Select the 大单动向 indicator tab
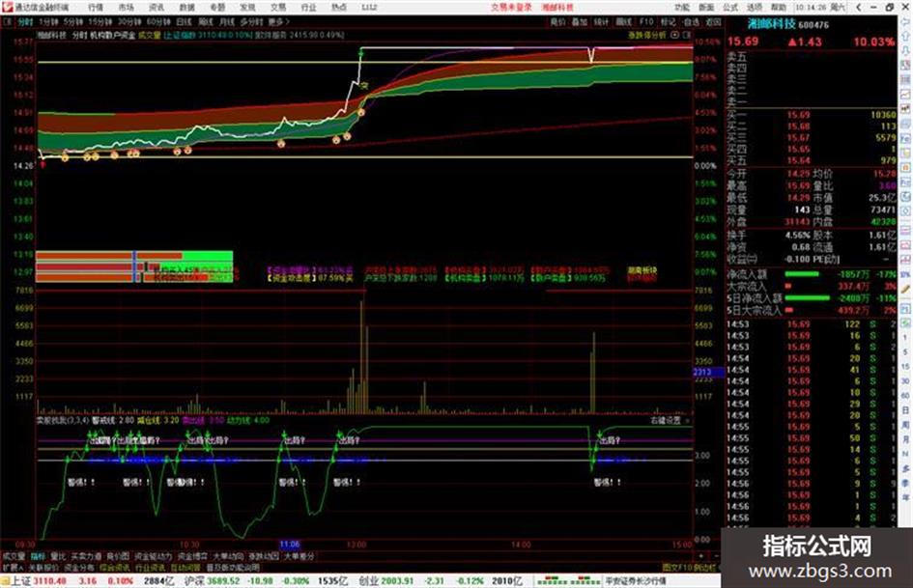913x588 pixels. (228, 556)
